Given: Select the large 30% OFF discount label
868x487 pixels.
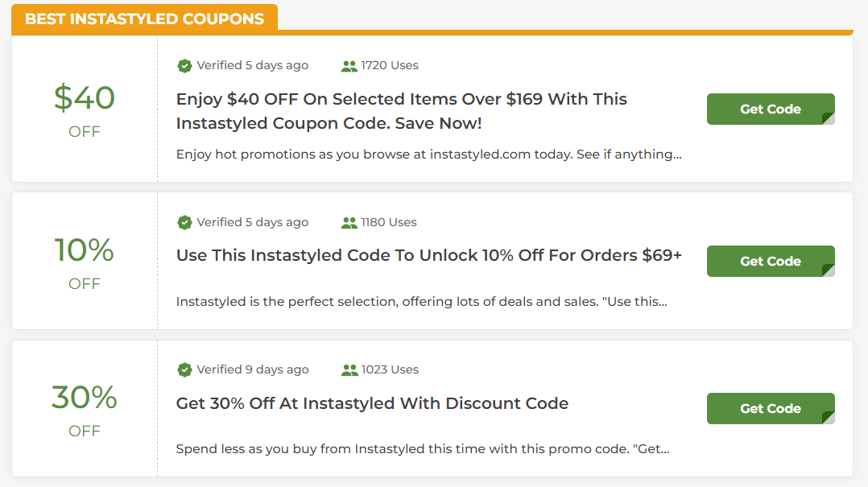Looking at the screenshot, I should click(84, 410).
